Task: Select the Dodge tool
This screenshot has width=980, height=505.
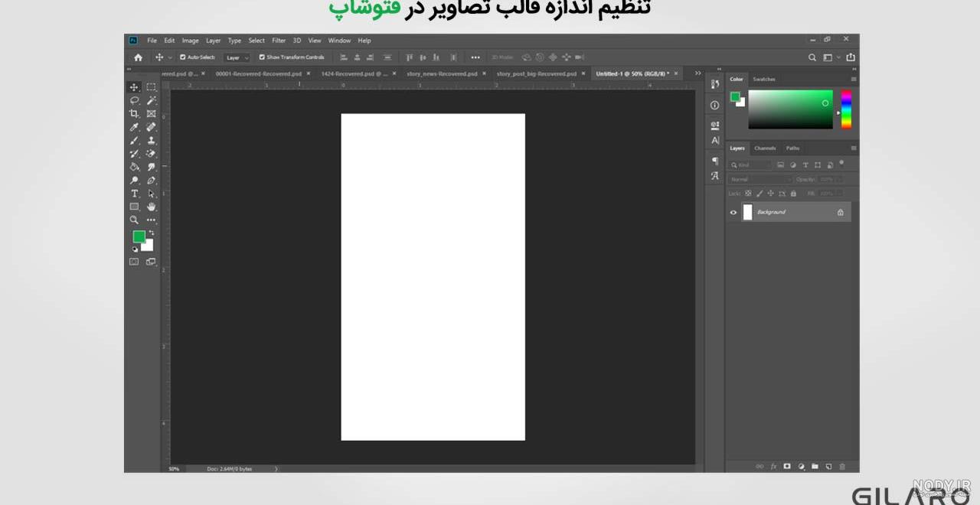Action: pyautogui.click(x=134, y=180)
